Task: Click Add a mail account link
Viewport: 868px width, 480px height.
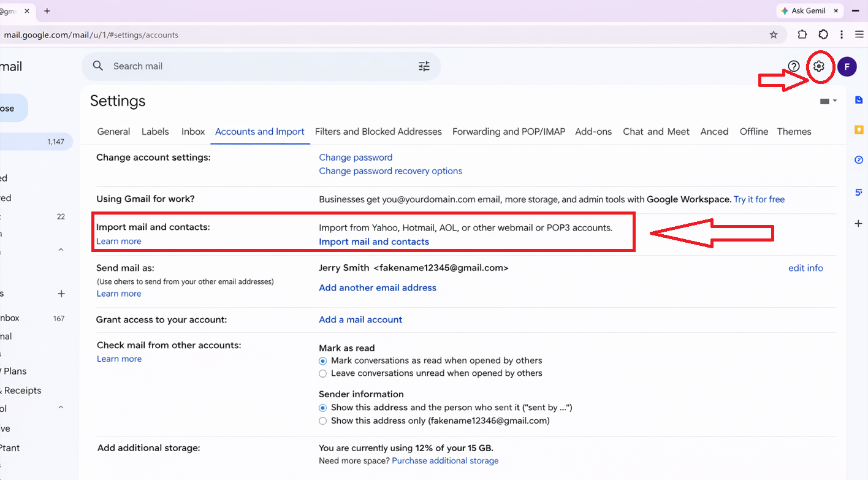Action: pos(360,319)
